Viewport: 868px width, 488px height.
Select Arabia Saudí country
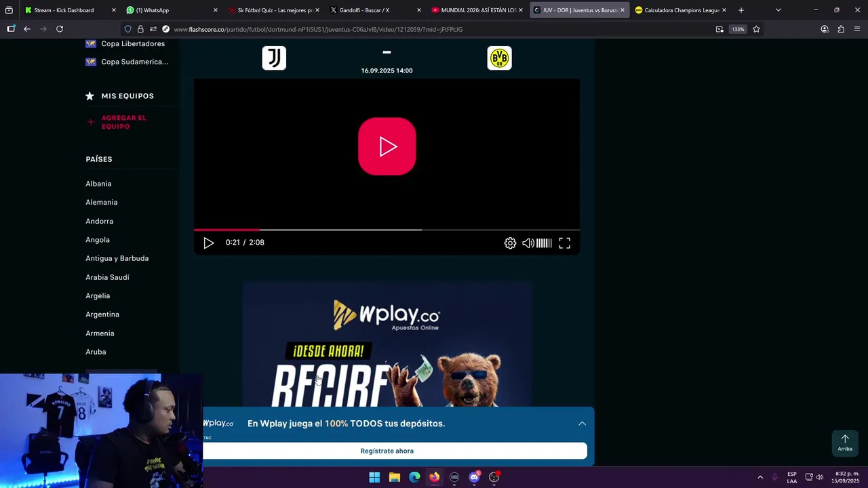pos(107,277)
